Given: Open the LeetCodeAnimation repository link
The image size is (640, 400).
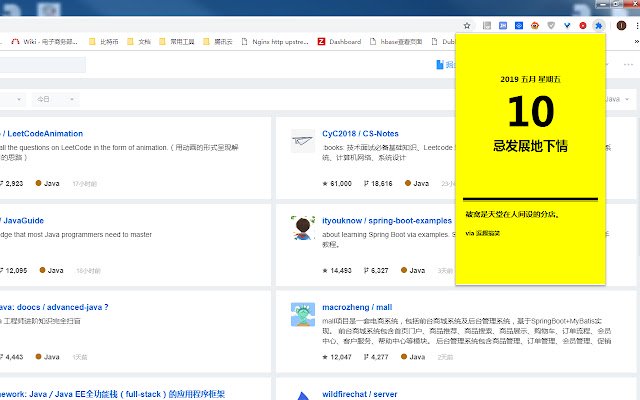Looking at the screenshot, I should pos(44,133).
